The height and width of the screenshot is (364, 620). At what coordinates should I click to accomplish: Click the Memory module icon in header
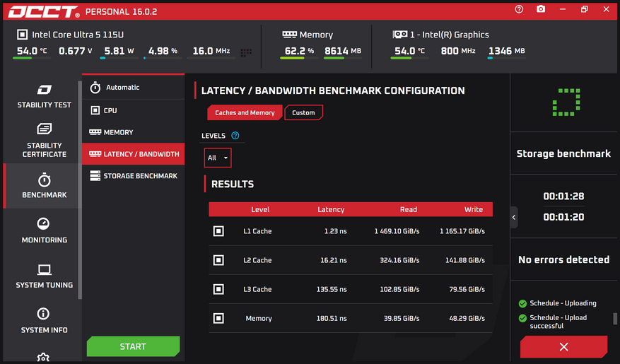click(x=289, y=35)
